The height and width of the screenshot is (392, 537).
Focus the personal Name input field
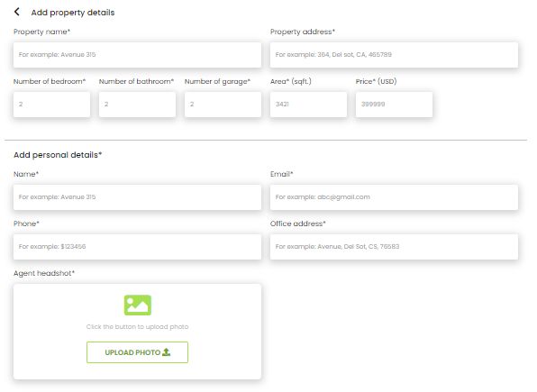(x=137, y=197)
